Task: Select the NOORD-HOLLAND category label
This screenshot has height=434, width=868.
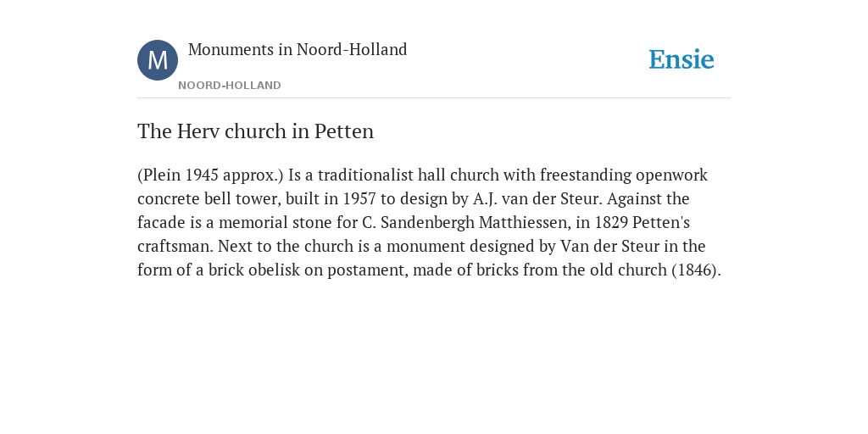Action: pyautogui.click(x=230, y=86)
